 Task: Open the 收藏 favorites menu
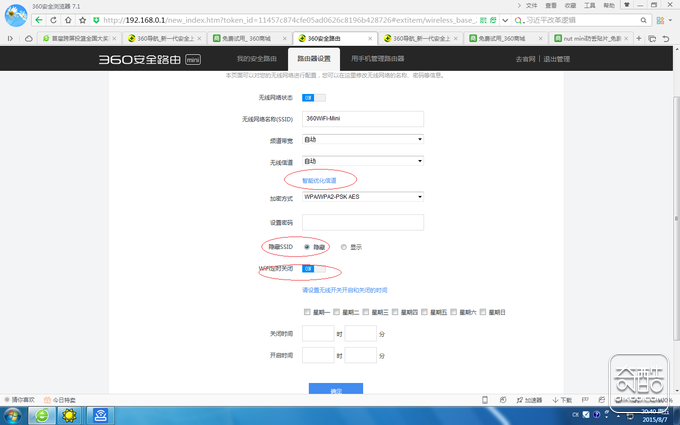tap(570, 5)
